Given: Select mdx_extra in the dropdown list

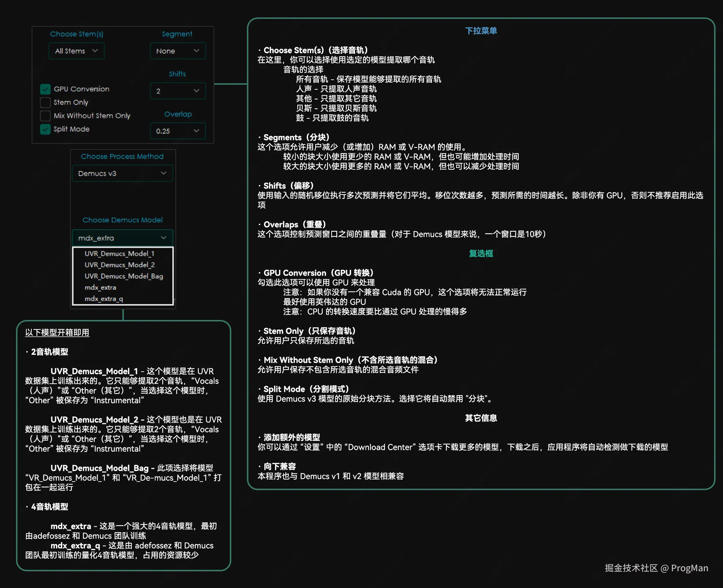Looking at the screenshot, I should pos(101,287).
